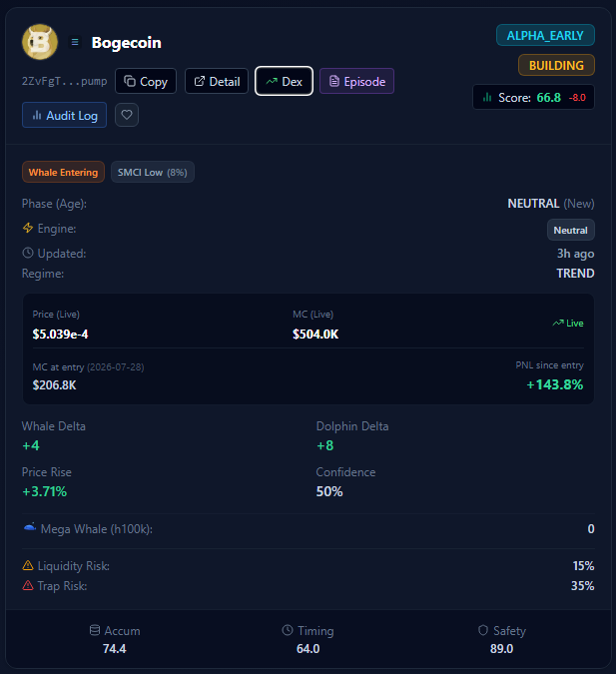The width and height of the screenshot is (616, 674).
Task: Click the Confidence value 50%
Action: tap(329, 491)
